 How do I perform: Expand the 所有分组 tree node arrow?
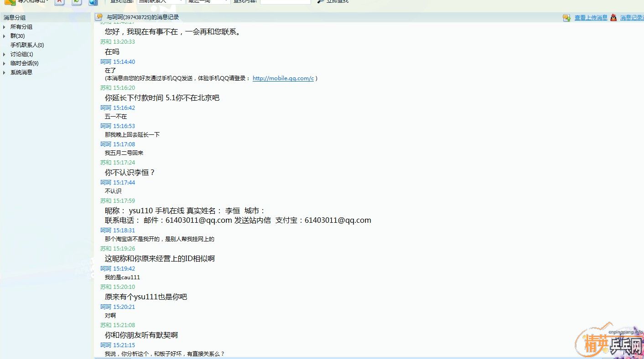5,27
